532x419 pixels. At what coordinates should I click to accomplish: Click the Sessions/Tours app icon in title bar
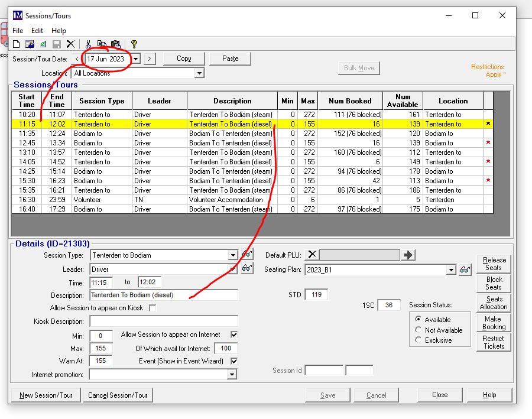[x=17, y=15]
